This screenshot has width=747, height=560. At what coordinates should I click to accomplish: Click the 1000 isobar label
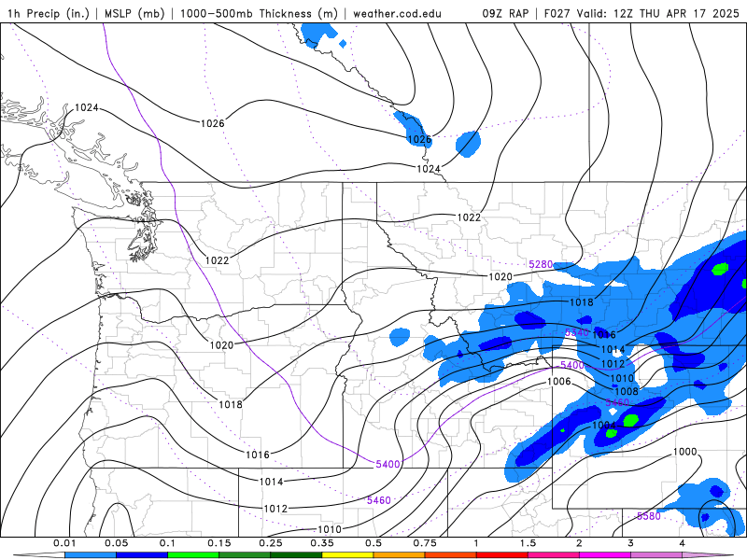pyautogui.click(x=685, y=452)
